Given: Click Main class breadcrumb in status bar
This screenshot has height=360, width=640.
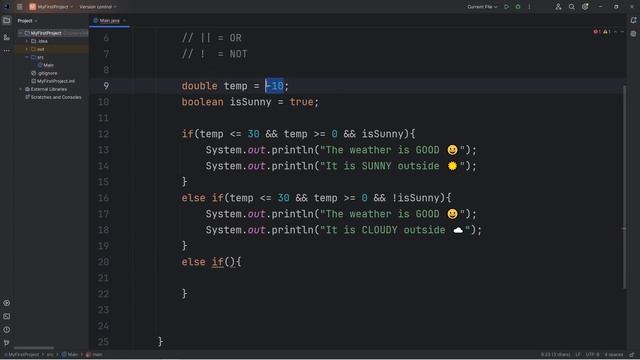Looking at the screenshot, I should click(70, 355).
